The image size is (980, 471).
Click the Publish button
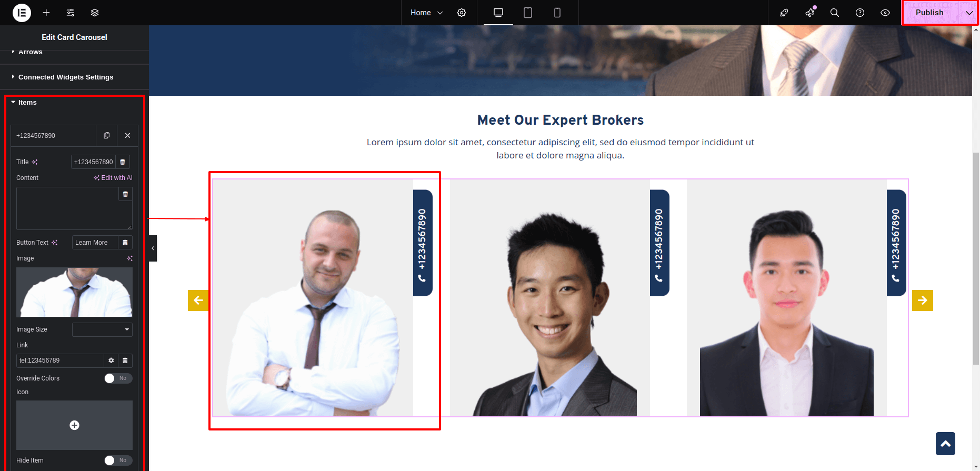pos(929,13)
